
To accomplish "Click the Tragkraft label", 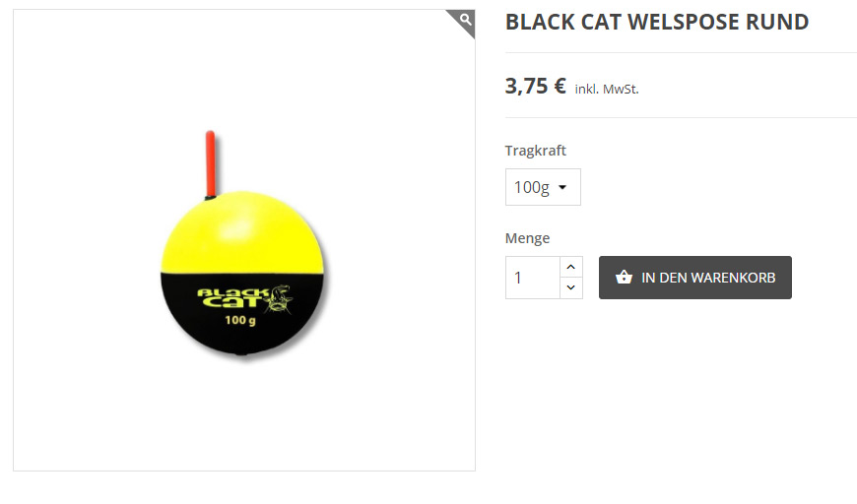I will pyautogui.click(x=535, y=151).
